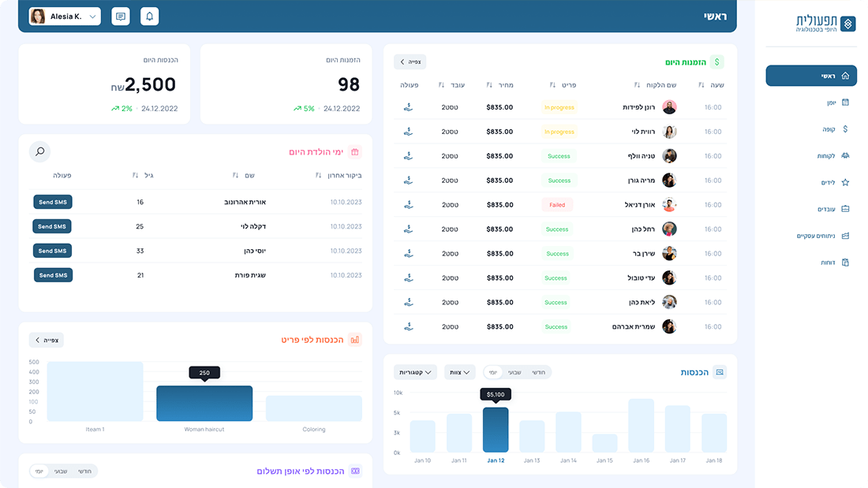Click the action icon in רונן לפידות's row
This screenshot has height=488, width=868.
click(x=409, y=107)
